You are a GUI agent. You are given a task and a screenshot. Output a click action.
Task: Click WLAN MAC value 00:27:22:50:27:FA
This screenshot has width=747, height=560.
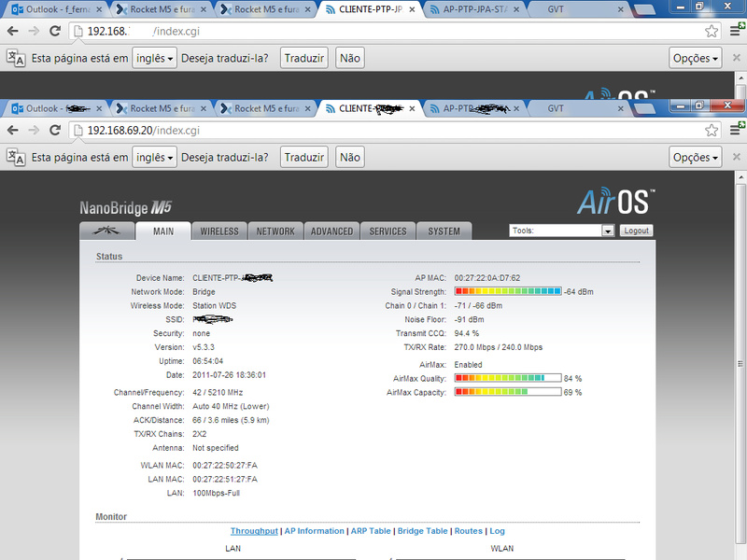(225, 465)
